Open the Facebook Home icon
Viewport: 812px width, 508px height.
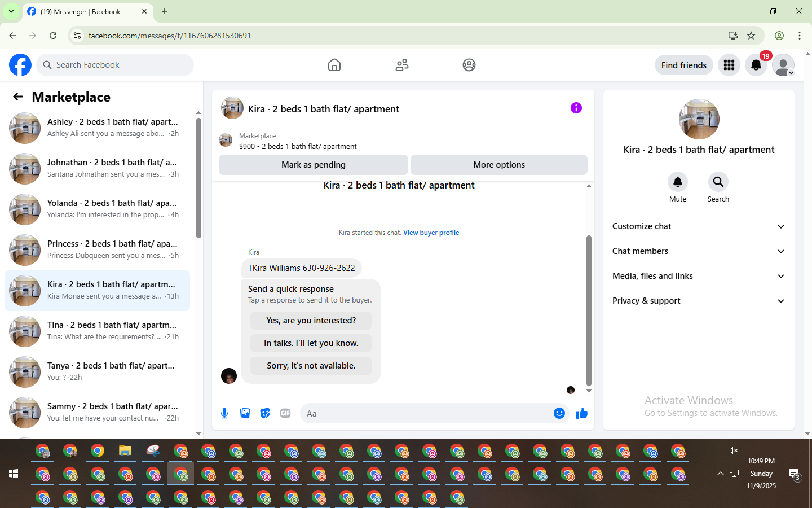point(334,65)
